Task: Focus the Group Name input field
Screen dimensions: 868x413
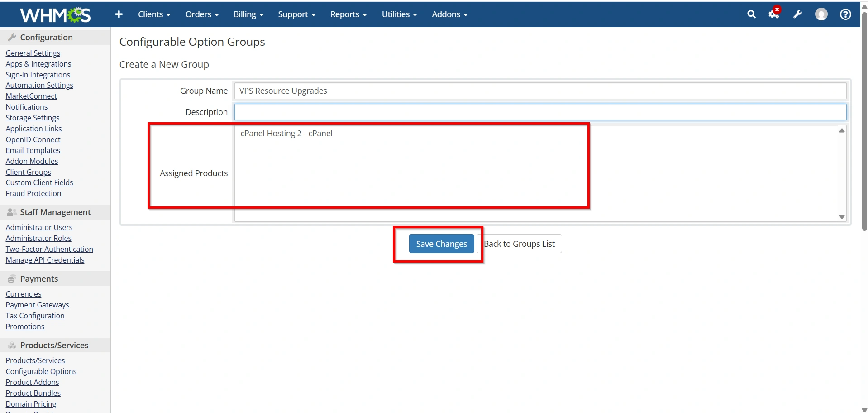Action: [x=540, y=91]
